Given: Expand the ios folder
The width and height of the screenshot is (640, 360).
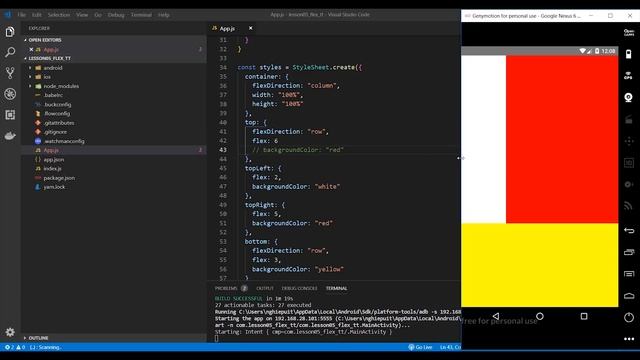Looking at the screenshot, I should [47, 77].
